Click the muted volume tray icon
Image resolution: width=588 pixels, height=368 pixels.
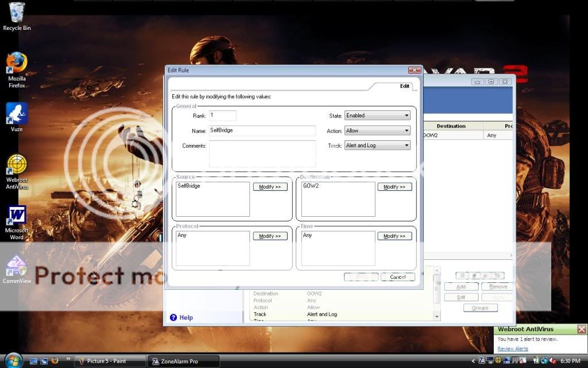552,361
